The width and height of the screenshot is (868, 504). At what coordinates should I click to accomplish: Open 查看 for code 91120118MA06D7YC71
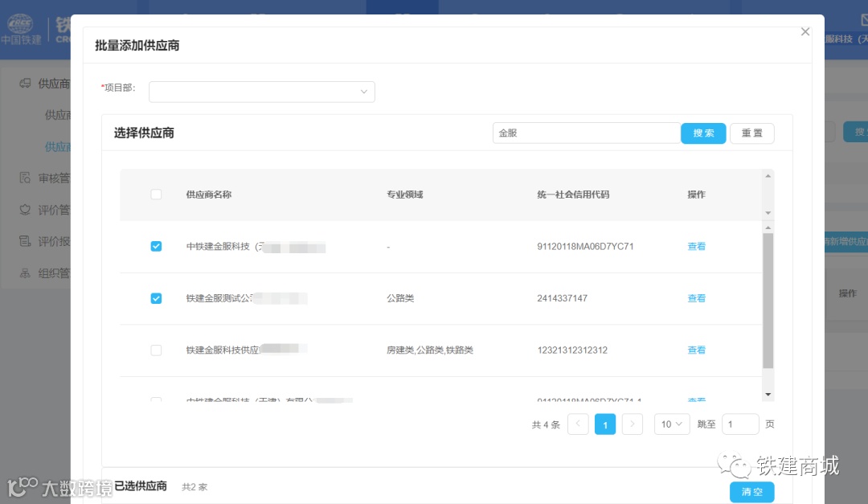click(696, 247)
